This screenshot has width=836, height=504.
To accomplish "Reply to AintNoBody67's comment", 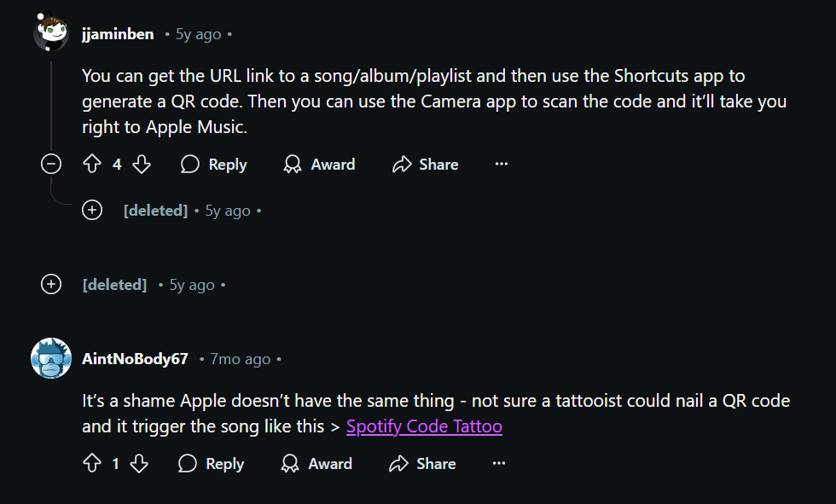I will tap(211, 463).
